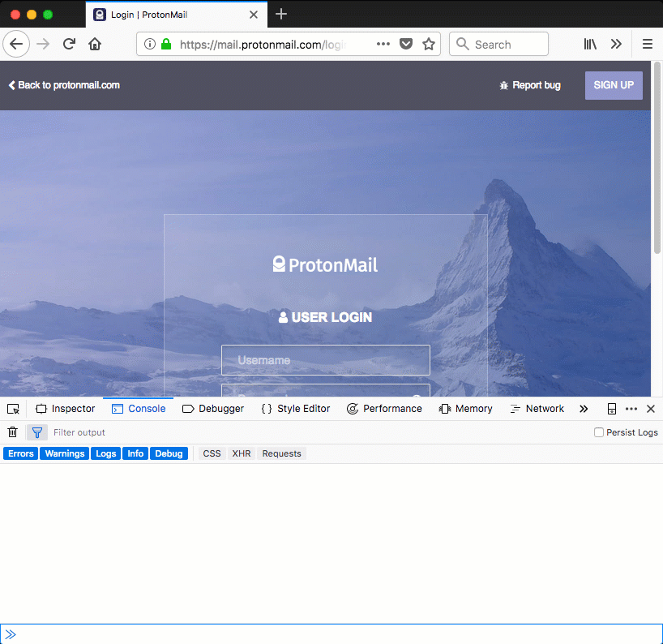This screenshot has height=644, width=663.
Task: Focus the browser Search box
Action: 499,44
